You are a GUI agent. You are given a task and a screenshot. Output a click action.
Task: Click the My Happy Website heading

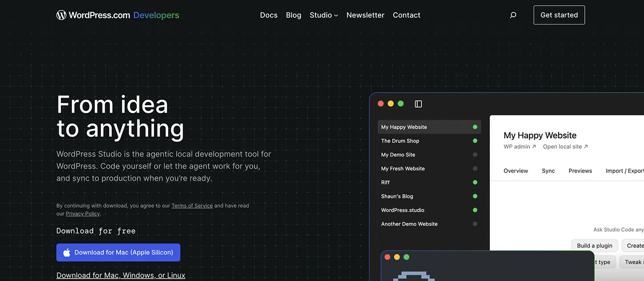(x=540, y=135)
